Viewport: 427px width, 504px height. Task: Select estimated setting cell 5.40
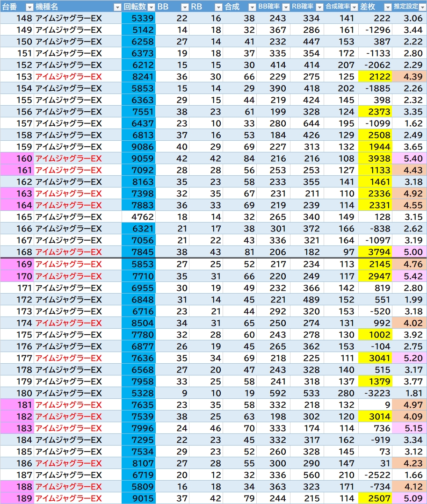[x=409, y=158]
